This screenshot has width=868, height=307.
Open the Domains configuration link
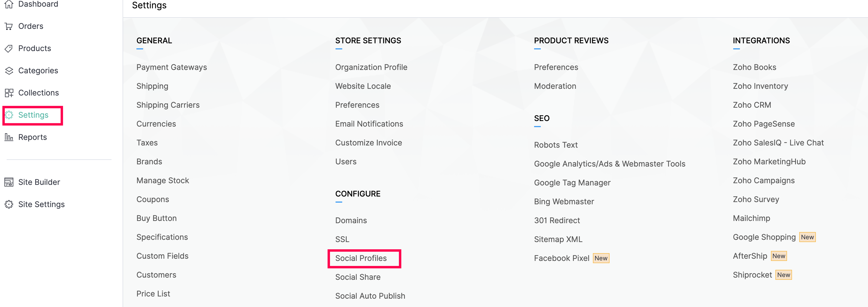351,221
